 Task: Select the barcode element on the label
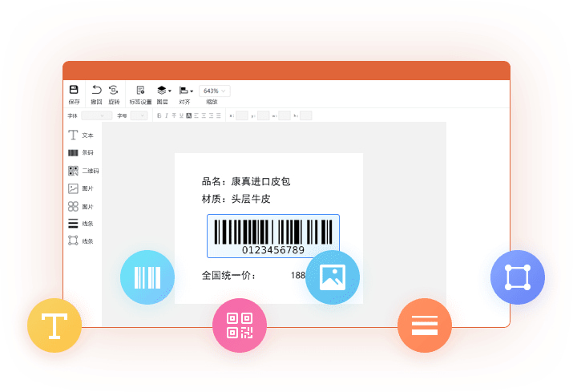click(x=273, y=236)
